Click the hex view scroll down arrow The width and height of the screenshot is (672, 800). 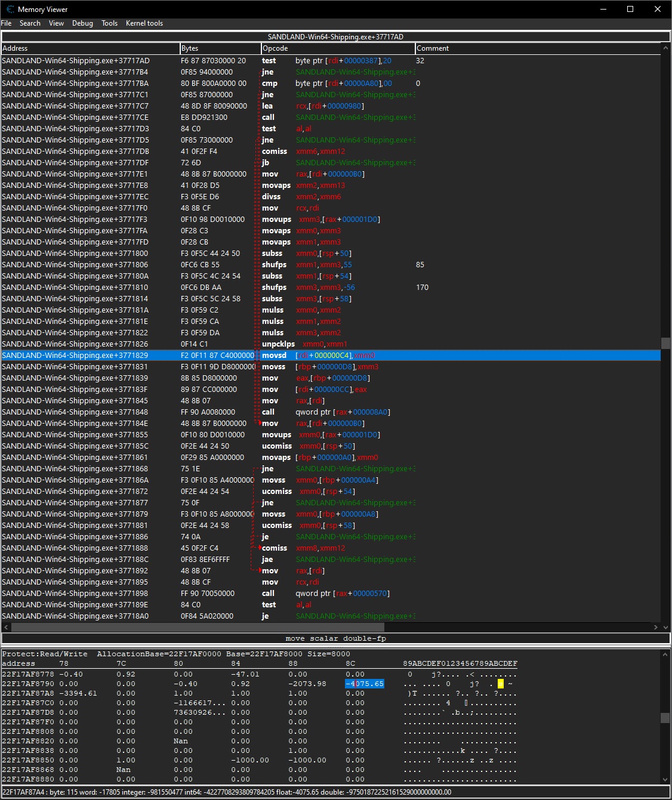tap(665, 779)
